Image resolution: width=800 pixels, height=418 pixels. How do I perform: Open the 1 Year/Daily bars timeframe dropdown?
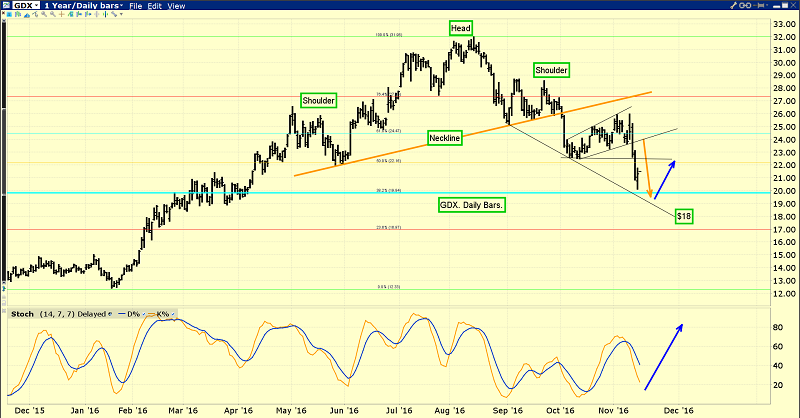[x=84, y=6]
